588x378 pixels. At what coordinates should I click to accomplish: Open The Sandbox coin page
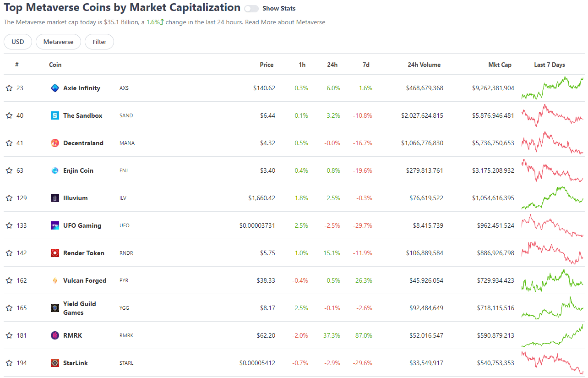click(x=83, y=115)
